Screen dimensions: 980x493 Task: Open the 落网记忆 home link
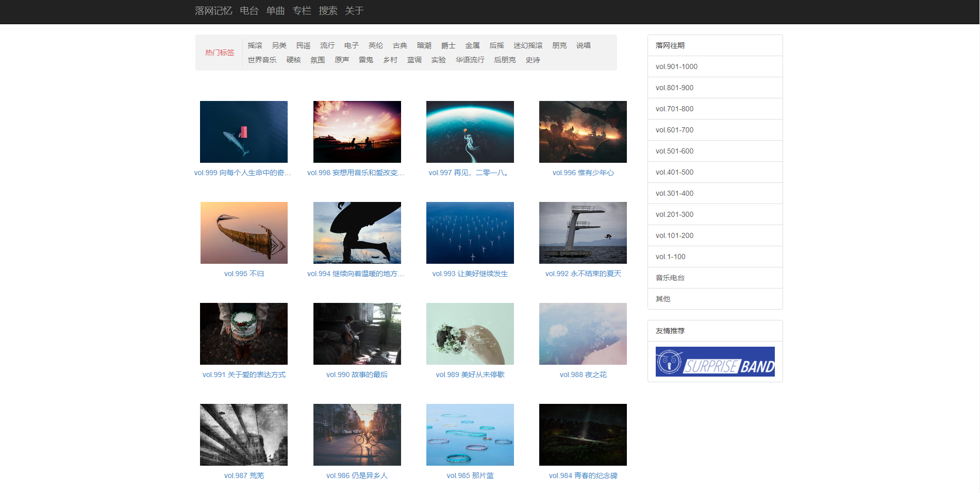point(213,11)
